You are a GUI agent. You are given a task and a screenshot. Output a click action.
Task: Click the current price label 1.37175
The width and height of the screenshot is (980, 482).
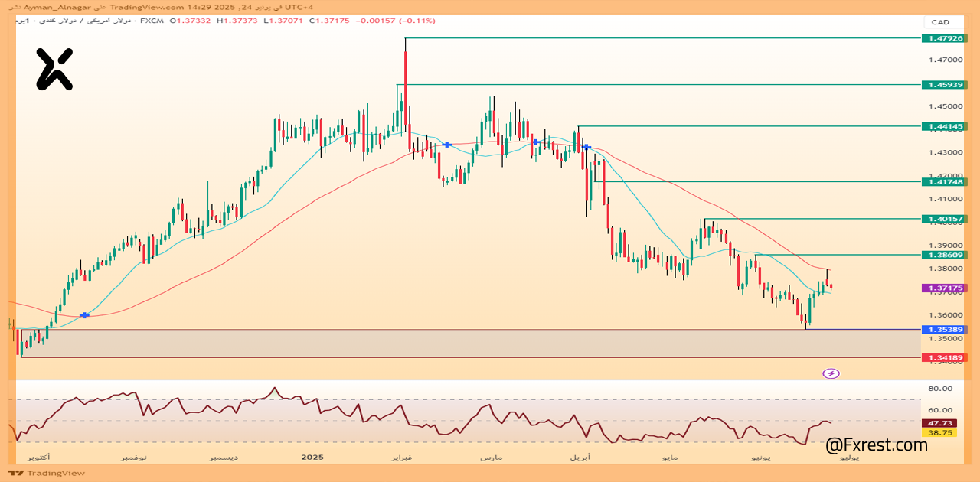click(x=946, y=288)
